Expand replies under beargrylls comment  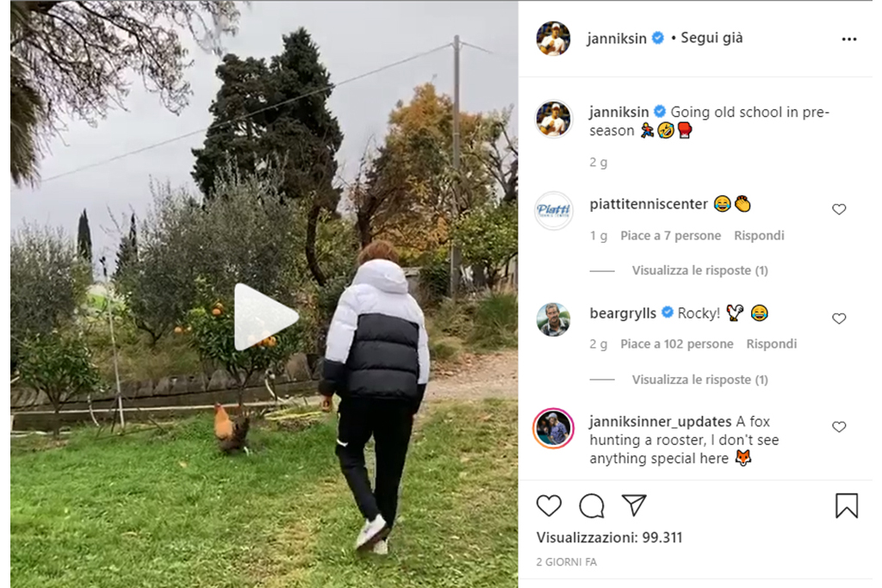[x=699, y=380]
